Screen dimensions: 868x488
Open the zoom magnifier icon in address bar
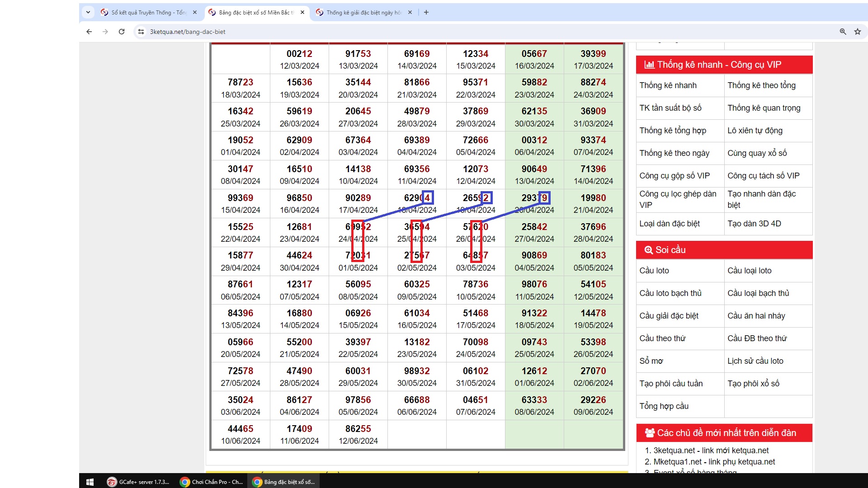[x=843, y=32]
